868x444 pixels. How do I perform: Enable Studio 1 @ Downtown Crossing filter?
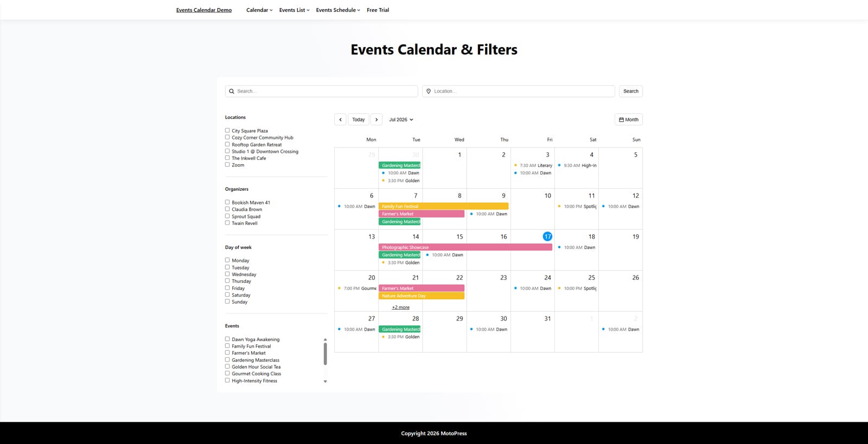[227, 151]
